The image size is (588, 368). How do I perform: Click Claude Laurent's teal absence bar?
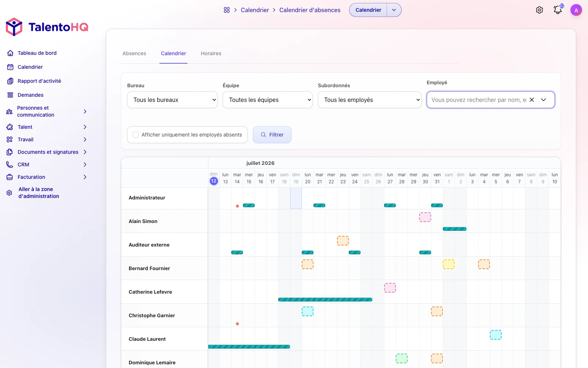pos(249,347)
